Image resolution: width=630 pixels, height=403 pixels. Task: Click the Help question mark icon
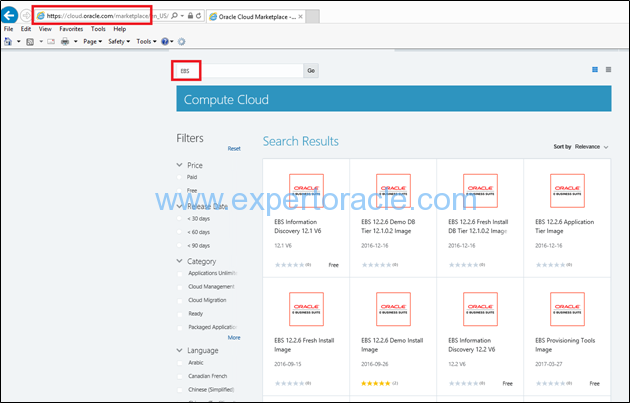click(165, 41)
